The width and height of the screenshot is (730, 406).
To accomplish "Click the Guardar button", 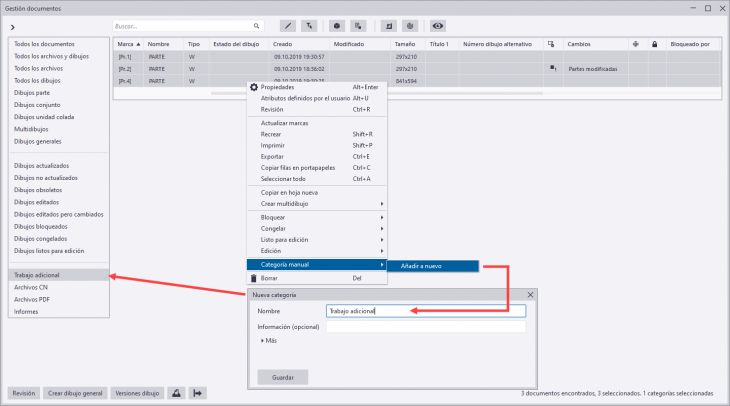I will [283, 378].
